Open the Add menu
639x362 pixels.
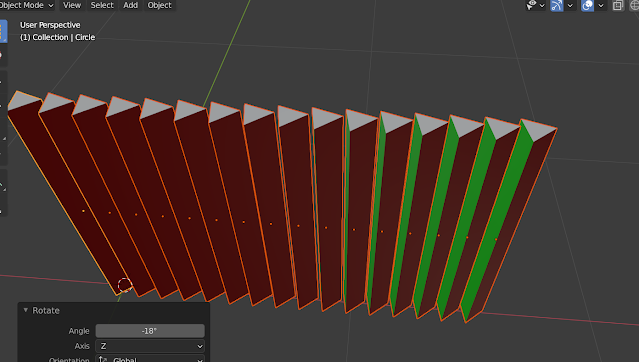click(x=130, y=5)
